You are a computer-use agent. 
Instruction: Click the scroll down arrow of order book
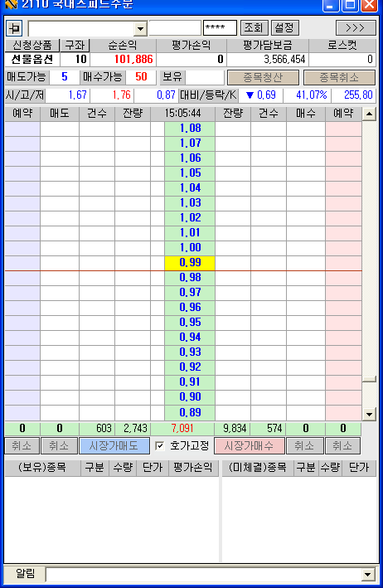[x=369, y=414]
